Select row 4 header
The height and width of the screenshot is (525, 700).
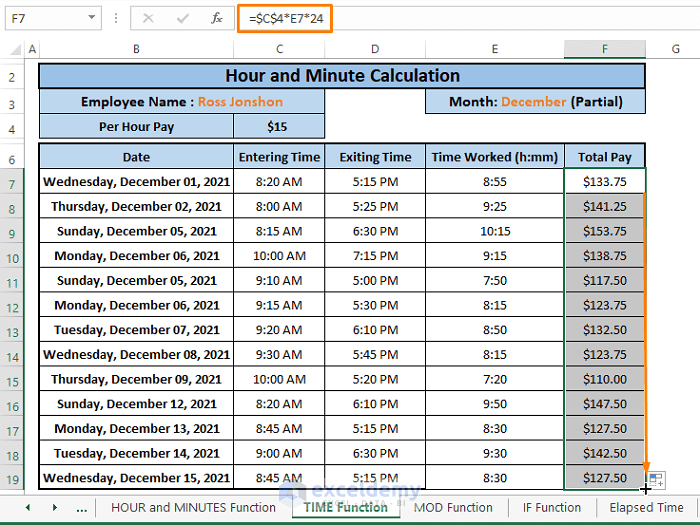point(12,129)
